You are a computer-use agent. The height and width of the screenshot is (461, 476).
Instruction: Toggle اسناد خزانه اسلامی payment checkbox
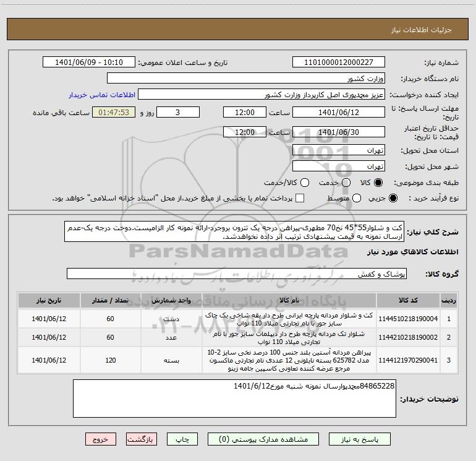(x=300, y=198)
